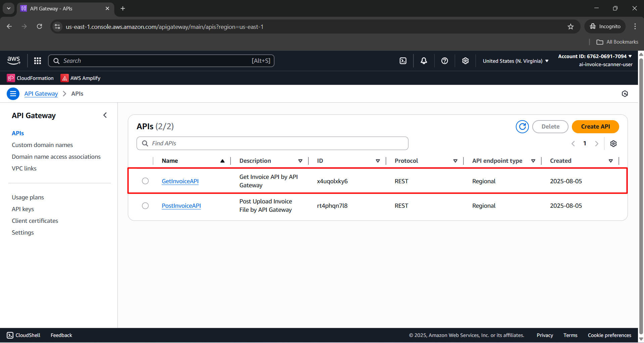Image resolution: width=644 pixels, height=343 pixels.
Task: Open the GetInvoiceAPI details link
Action: tap(180, 181)
